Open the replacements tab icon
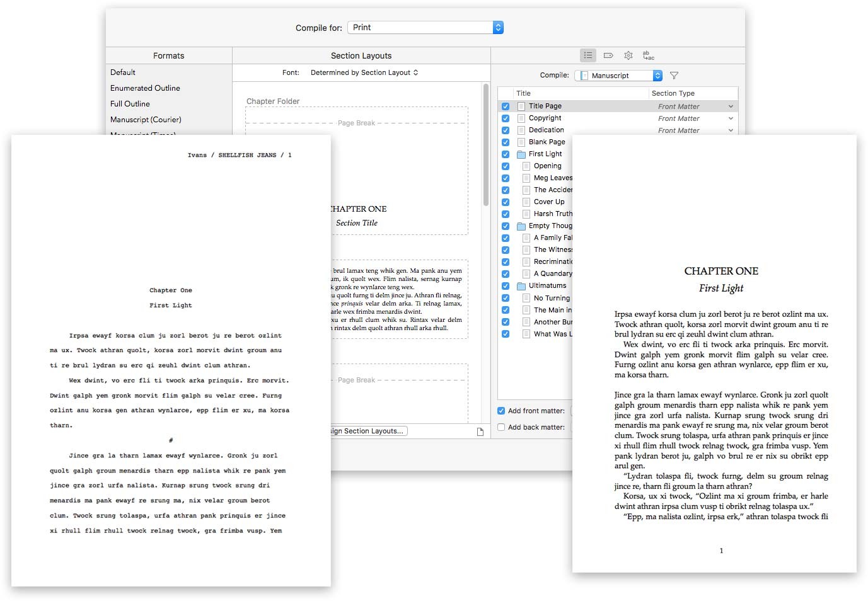 pyautogui.click(x=648, y=55)
